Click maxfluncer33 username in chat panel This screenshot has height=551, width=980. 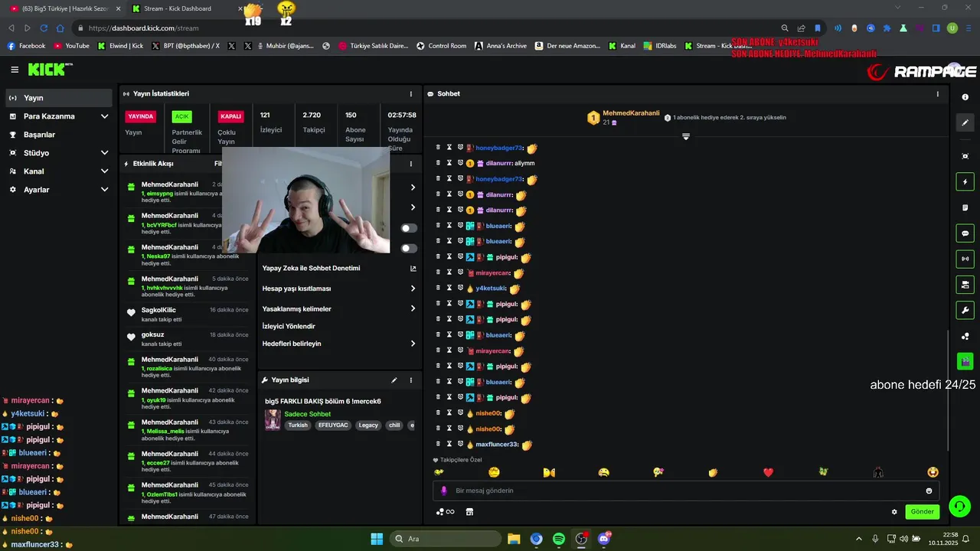click(x=497, y=445)
